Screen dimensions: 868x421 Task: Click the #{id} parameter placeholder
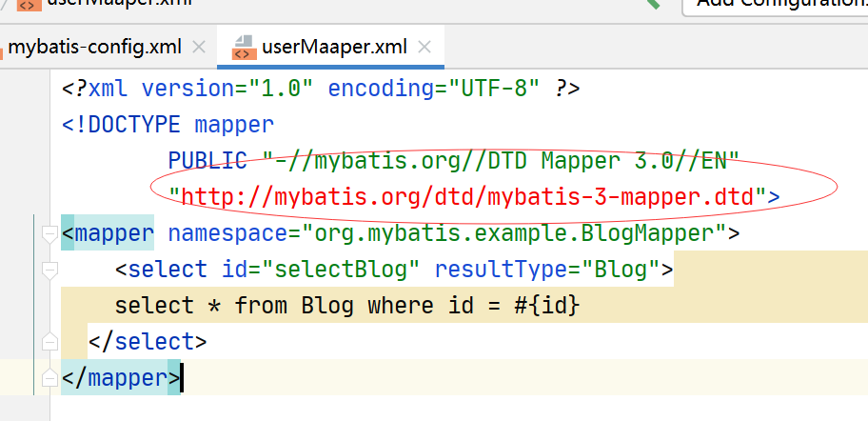pyautogui.click(x=547, y=306)
